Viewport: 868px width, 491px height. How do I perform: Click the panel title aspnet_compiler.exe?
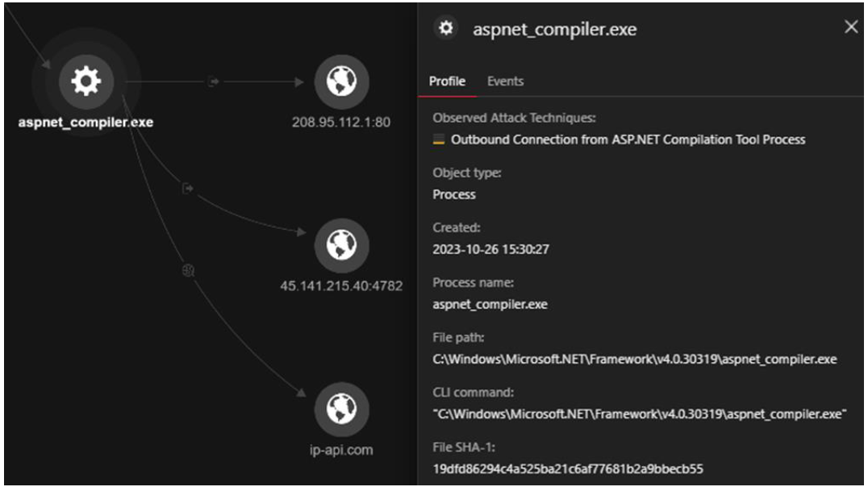click(x=555, y=29)
